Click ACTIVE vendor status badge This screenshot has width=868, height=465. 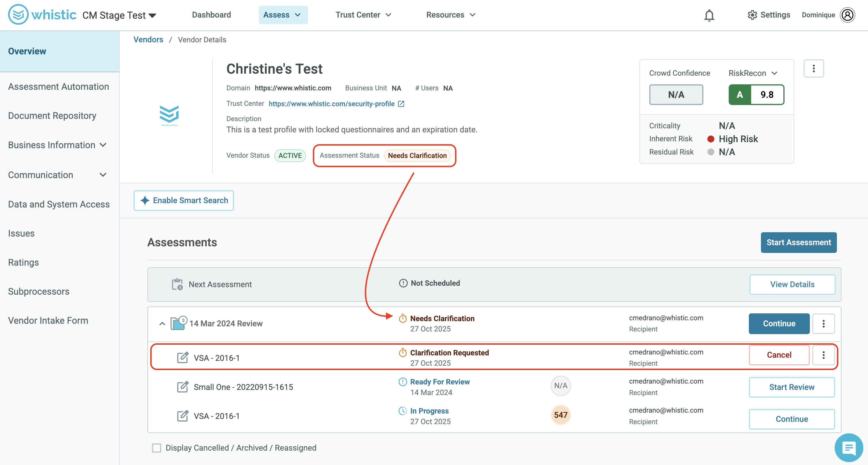(290, 155)
